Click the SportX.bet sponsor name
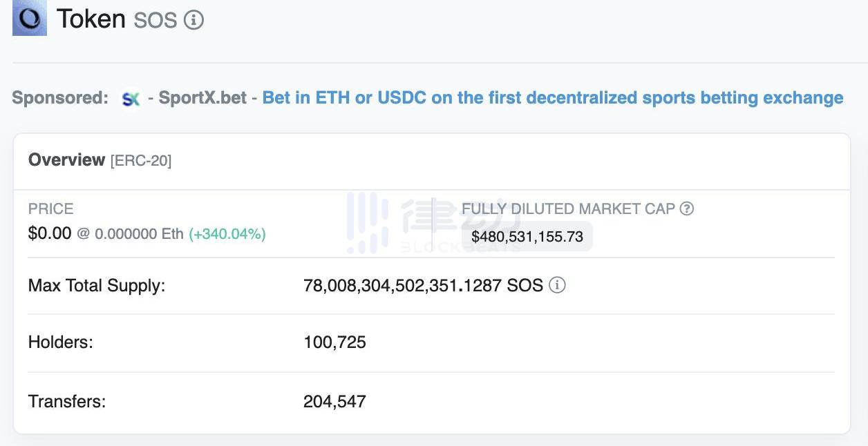The height and width of the screenshot is (446, 868). click(x=202, y=98)
